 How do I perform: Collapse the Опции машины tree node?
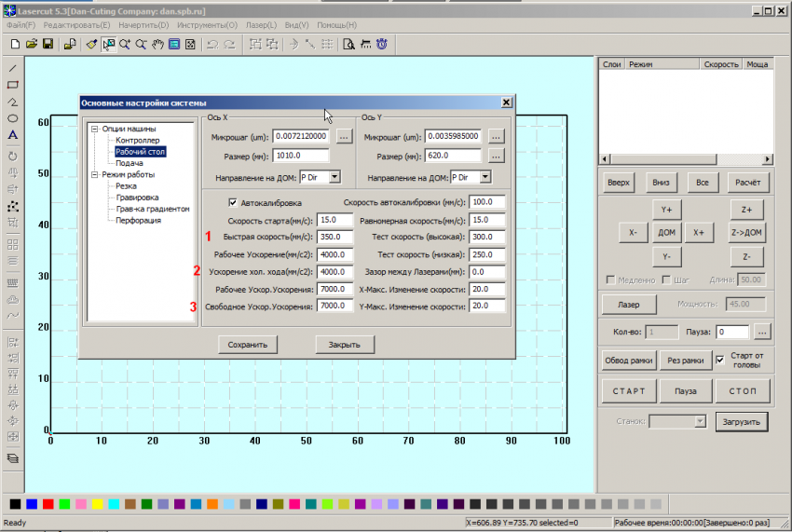pos(94,130)
